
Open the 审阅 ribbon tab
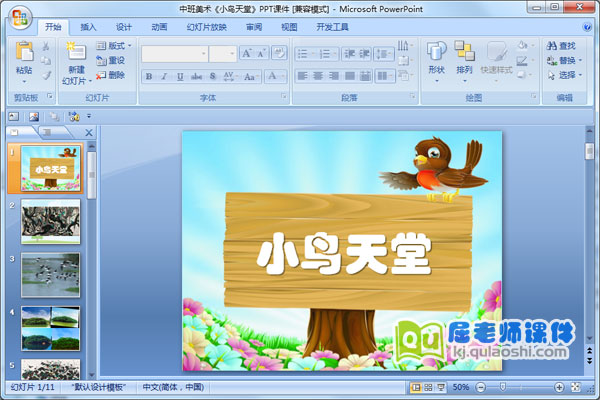[254, 27]
